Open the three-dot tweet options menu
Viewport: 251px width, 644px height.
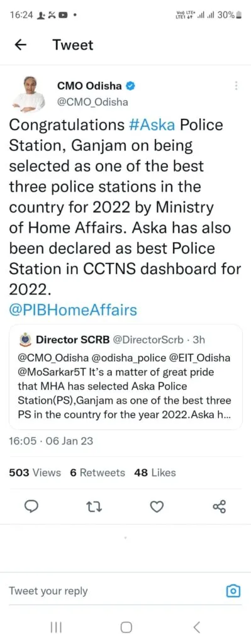click(x=236, y=86)
